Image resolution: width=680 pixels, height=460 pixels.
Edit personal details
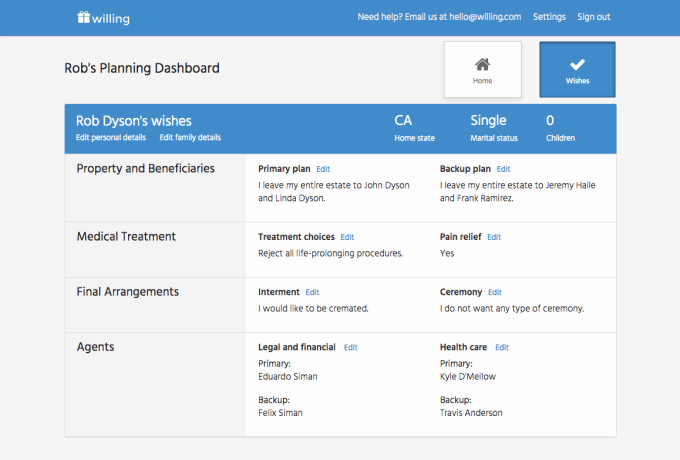tap(111, 137)
